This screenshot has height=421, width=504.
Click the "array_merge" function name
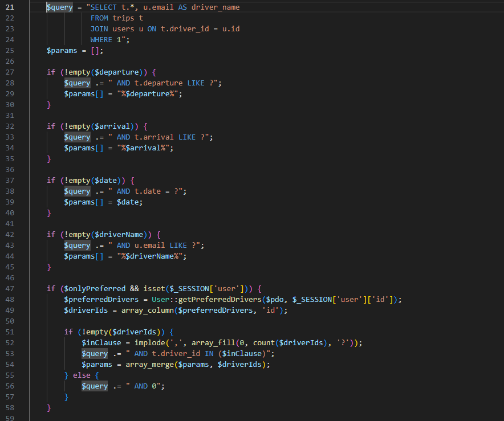click(x=150, y=365)
